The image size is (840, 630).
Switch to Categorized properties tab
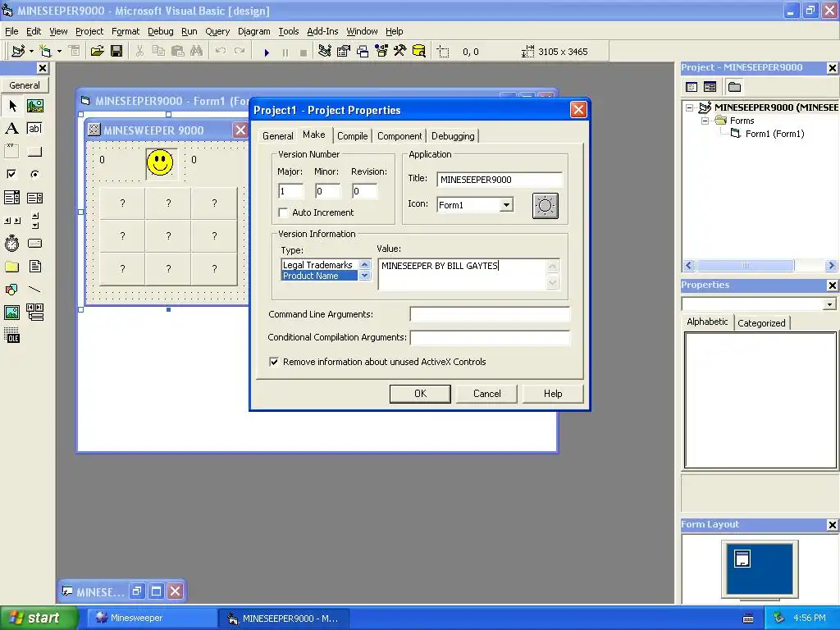tap(761, 323)
